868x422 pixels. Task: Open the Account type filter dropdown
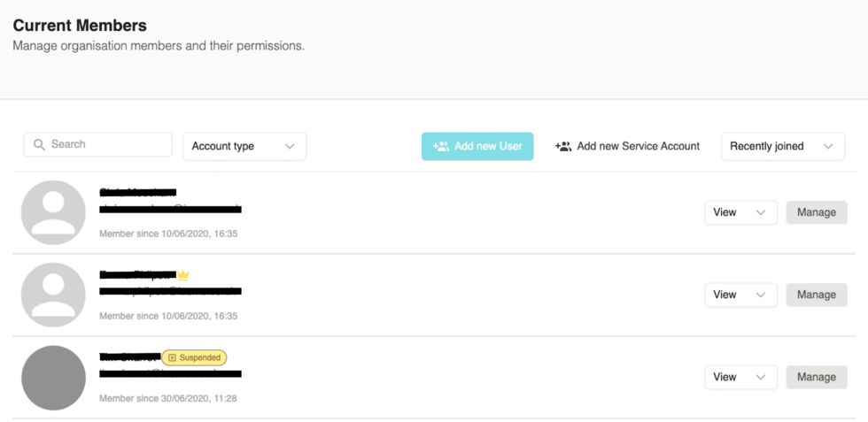[244, 146]
